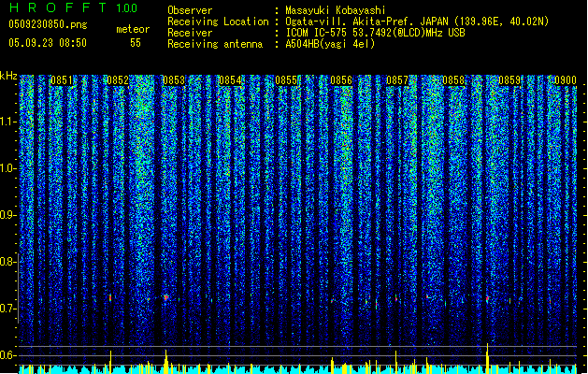Click the date stamp 05.09.23 08:50

(x=48, y=43)
